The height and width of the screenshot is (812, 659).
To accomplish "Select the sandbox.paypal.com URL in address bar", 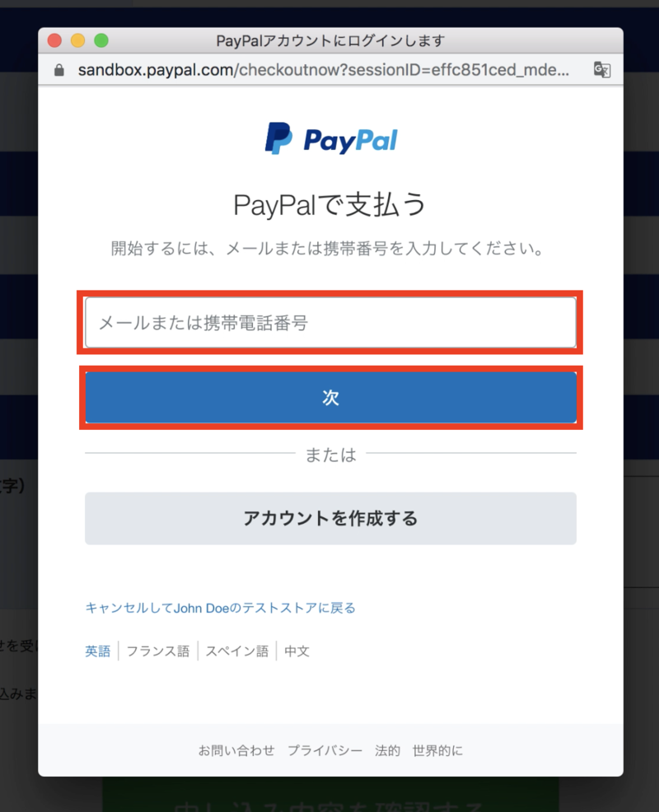I will coord(323,69).
